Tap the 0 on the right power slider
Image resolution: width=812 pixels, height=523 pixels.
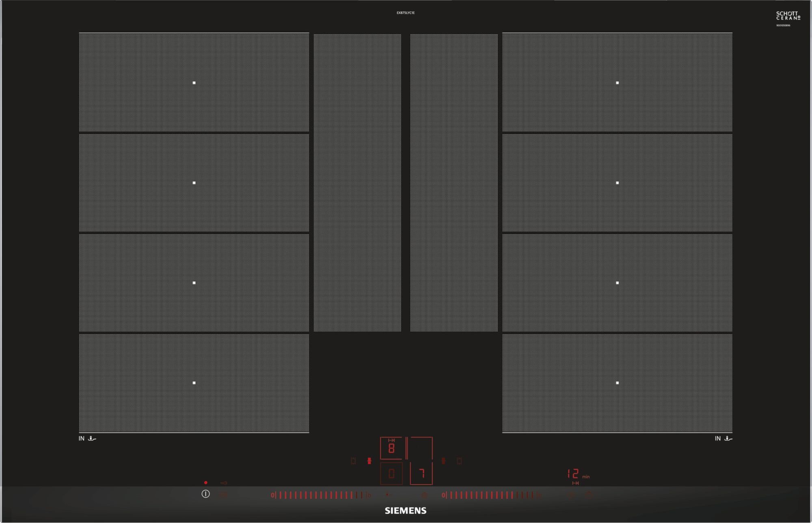click(443, 495)
